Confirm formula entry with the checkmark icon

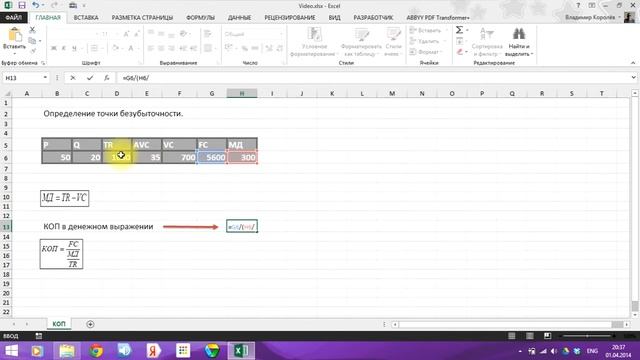point(90,78)
